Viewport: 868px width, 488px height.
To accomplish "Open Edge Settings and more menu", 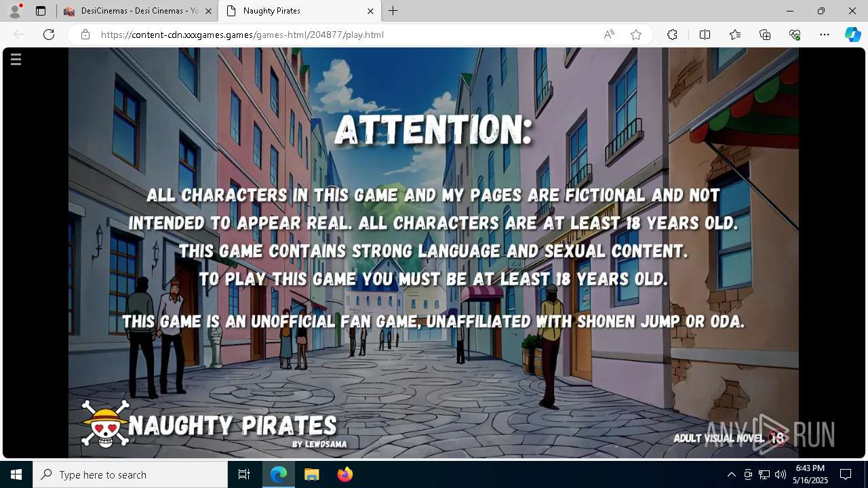I will click(x=825, y=35).
